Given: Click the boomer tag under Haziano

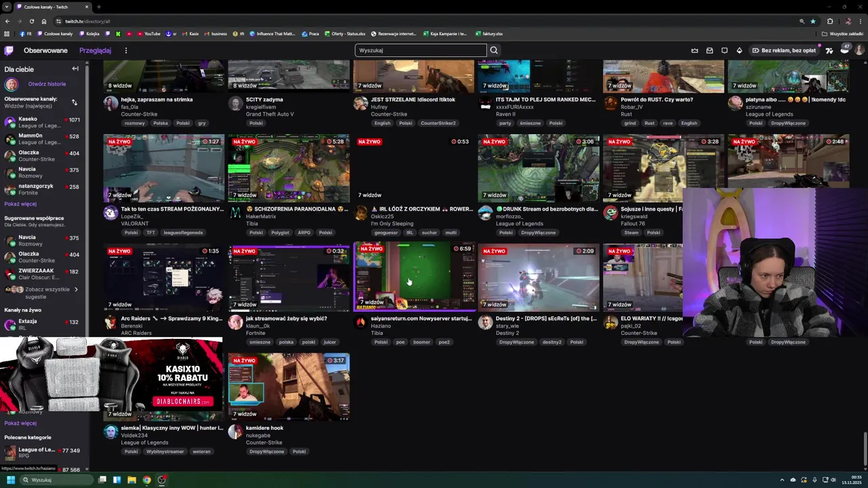Looking at the screenshot, I should (x=422, y=342).
